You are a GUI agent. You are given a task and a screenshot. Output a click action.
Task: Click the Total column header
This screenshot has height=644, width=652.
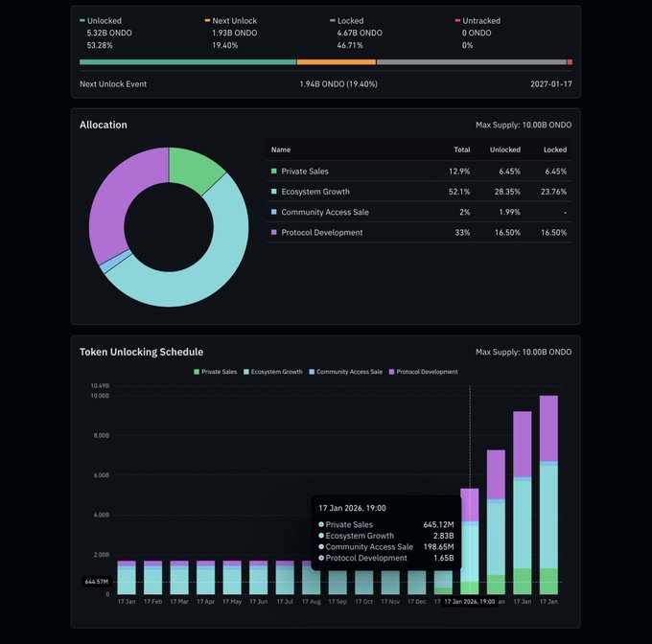point(462,149)
